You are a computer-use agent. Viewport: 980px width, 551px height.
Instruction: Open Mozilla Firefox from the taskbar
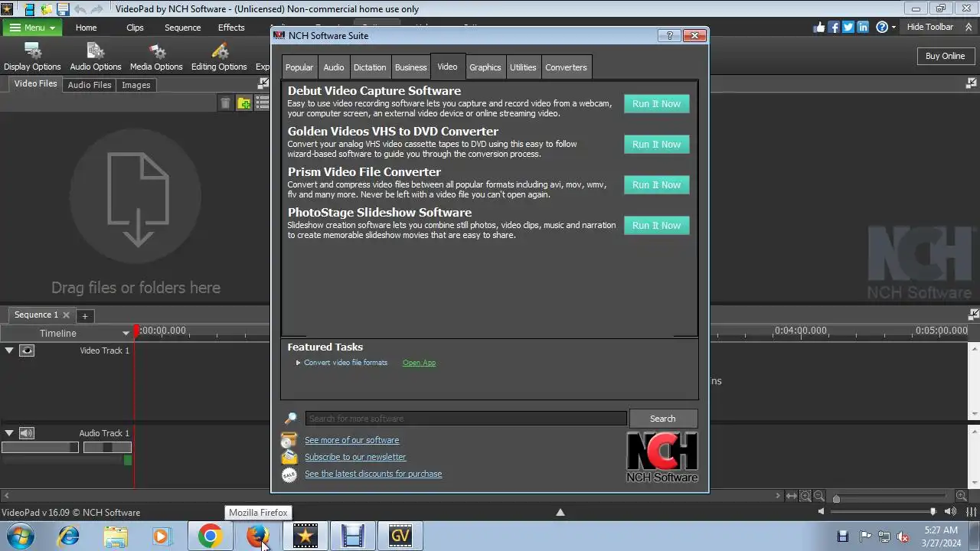click(257, 536)
